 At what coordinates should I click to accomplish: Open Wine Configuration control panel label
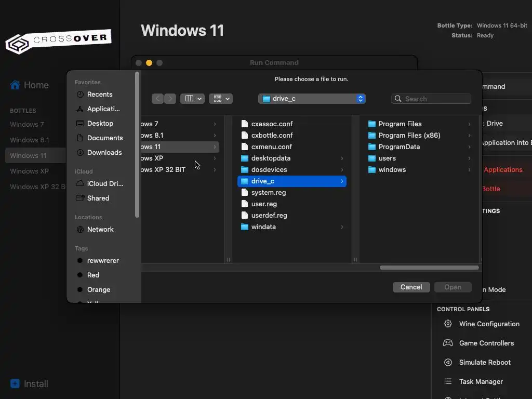pyautogui.click(x=489, y=324)
